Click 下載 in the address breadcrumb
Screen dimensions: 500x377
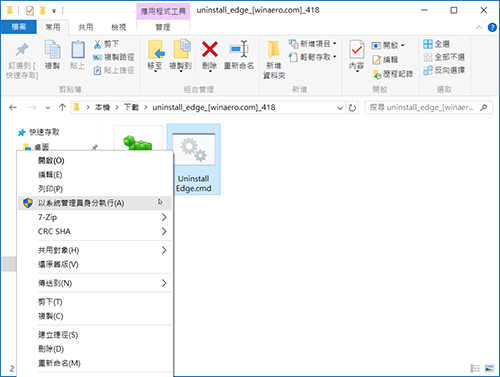[131, 107]
